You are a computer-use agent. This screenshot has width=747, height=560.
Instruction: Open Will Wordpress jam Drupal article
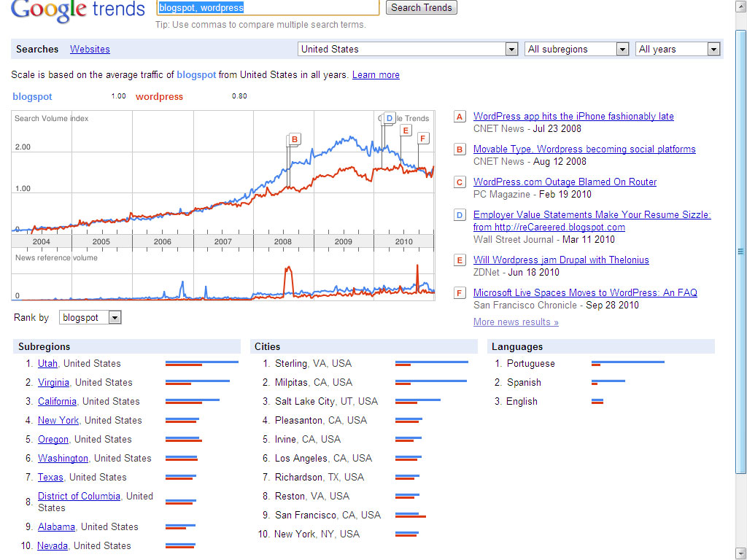point(561,260)
